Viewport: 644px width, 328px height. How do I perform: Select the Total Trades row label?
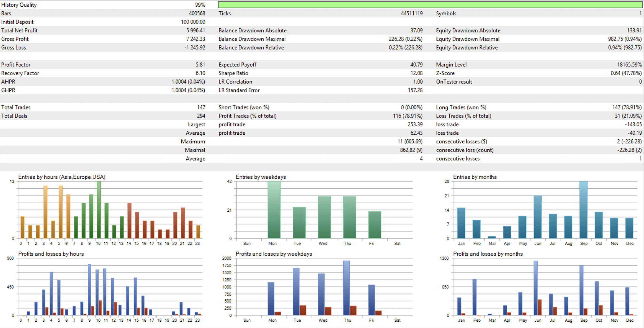(16, 107)
